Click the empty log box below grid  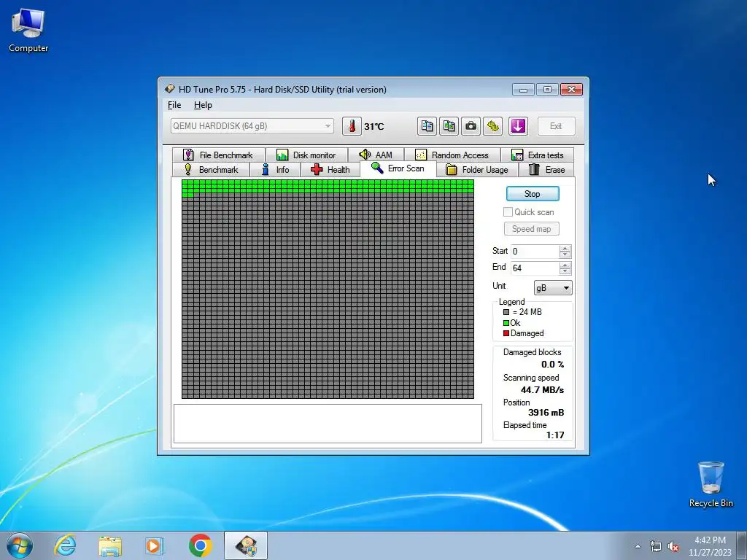click(328, 424)
